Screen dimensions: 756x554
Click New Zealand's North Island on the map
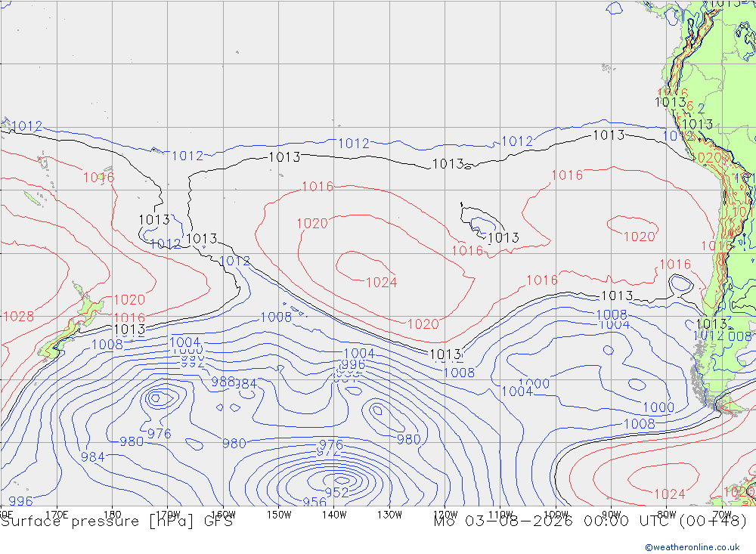click(x=90, y=307)
